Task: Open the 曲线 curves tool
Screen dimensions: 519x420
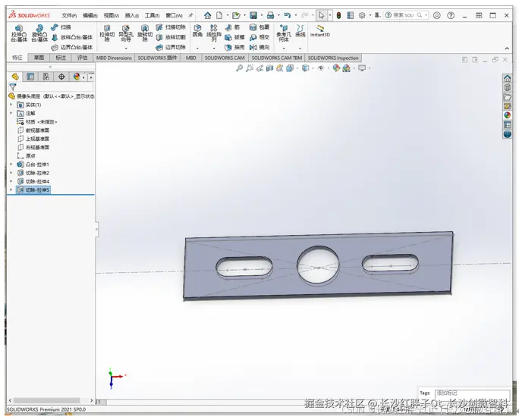Action: coord(300,31)
